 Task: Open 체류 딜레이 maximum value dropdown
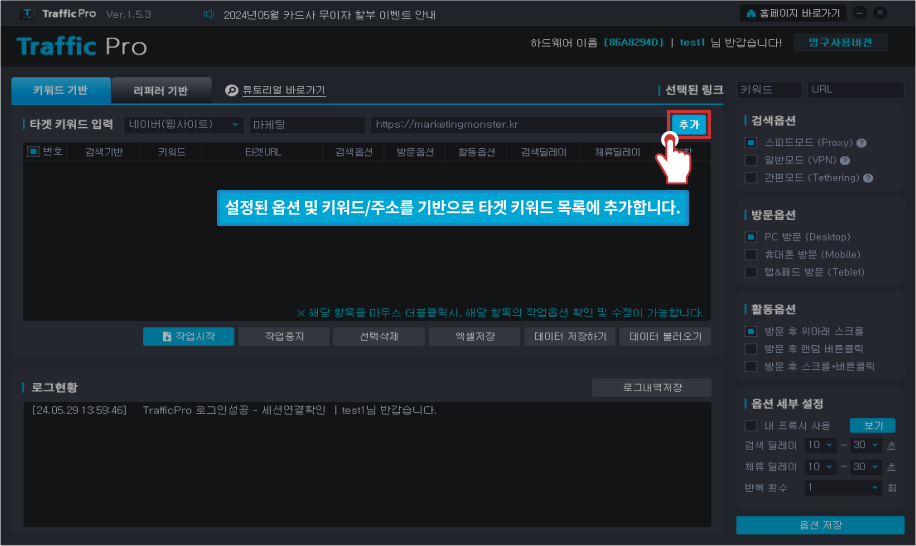coord(866,467)
